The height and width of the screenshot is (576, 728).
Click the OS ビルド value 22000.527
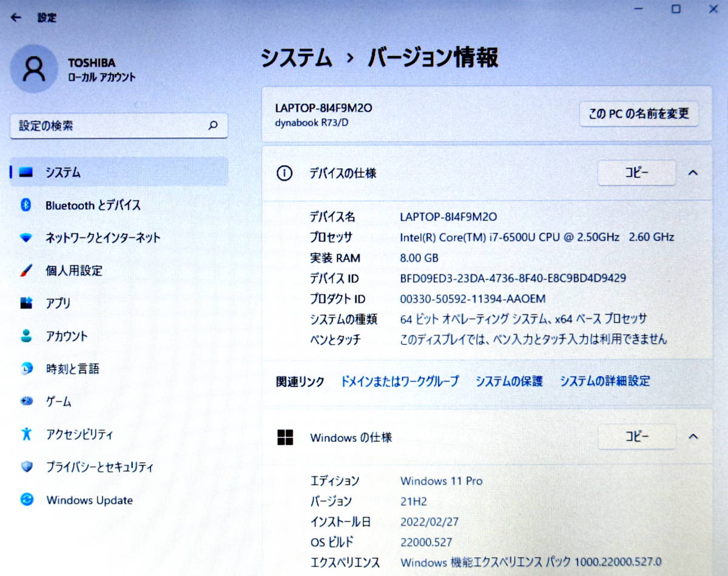click(x=426, y=543)
